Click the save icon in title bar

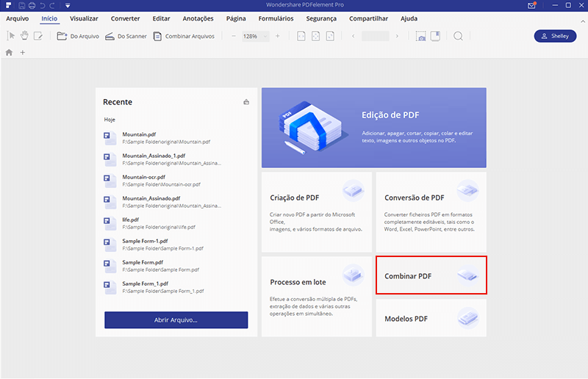coord(21,6)
